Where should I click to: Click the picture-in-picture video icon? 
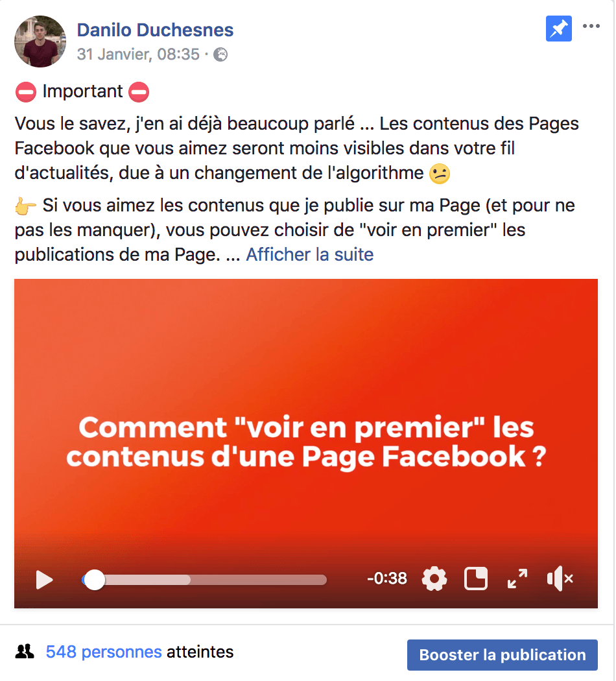point(476,579)
